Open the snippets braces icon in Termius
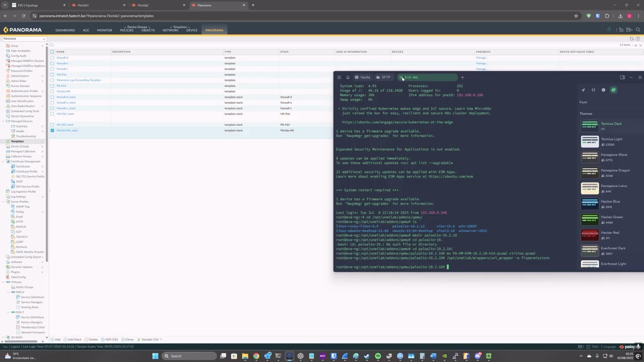The image size is (644, 362). pyautogui.click(x=593, y=90)
